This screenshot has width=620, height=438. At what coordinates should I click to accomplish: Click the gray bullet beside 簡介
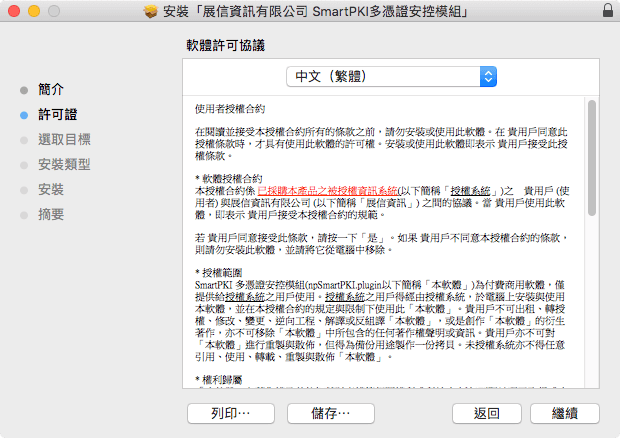tap(24, 90)
